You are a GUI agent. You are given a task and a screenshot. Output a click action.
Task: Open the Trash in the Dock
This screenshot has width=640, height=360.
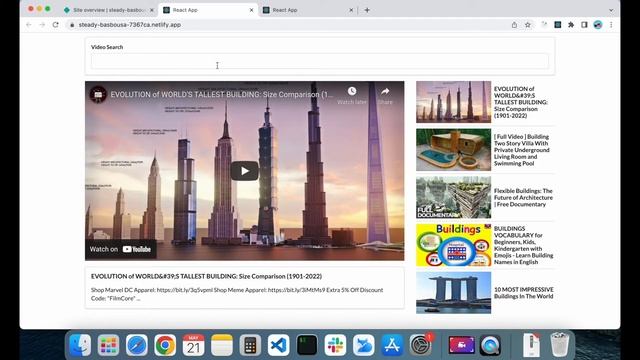click(560, 345)
